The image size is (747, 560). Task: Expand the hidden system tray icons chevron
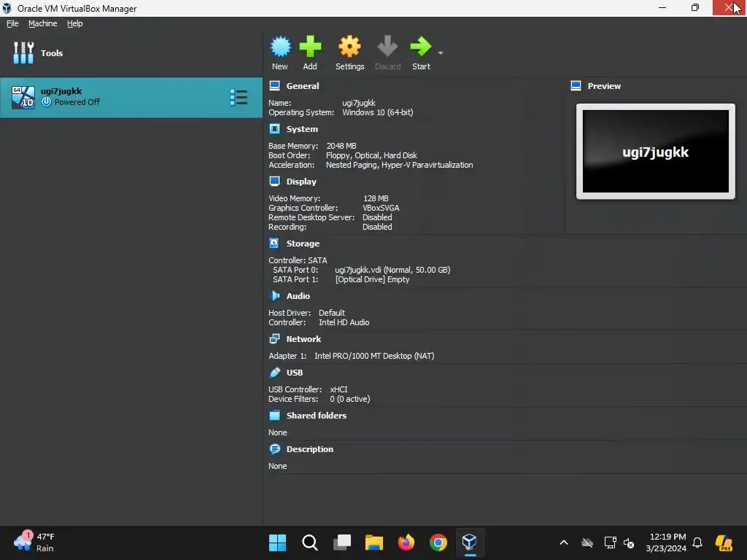564,542
